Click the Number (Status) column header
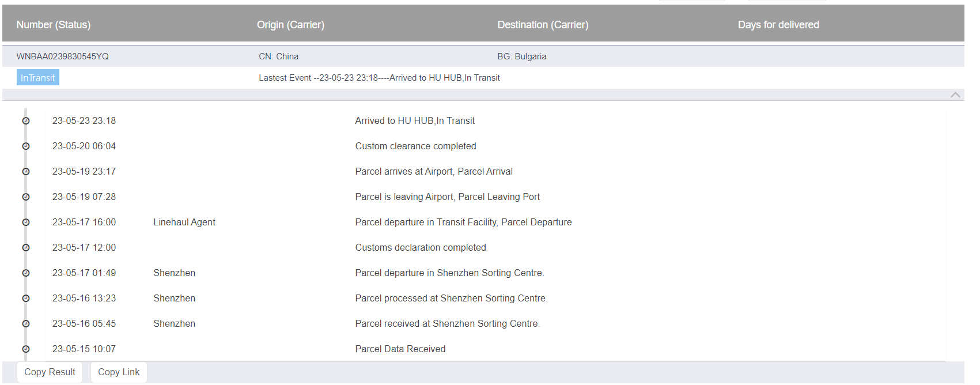Image resolution: width=980 pixels, height=385 pixels. (x=54, y=25)
